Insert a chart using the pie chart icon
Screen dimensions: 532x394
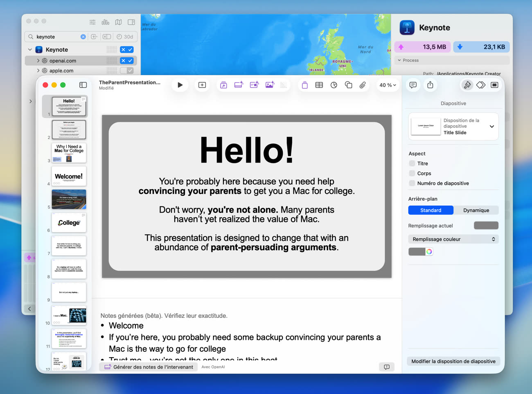[334, 85]
